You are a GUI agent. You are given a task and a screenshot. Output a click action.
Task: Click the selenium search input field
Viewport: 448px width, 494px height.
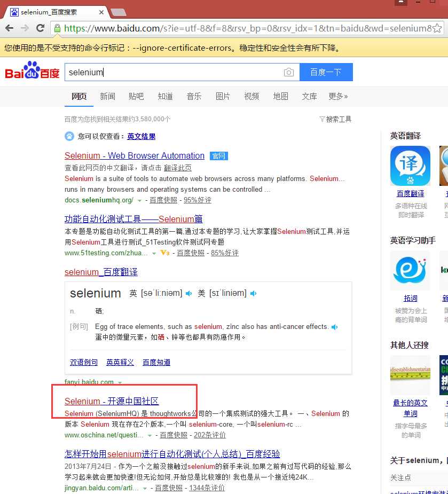[x=182, y=72]
